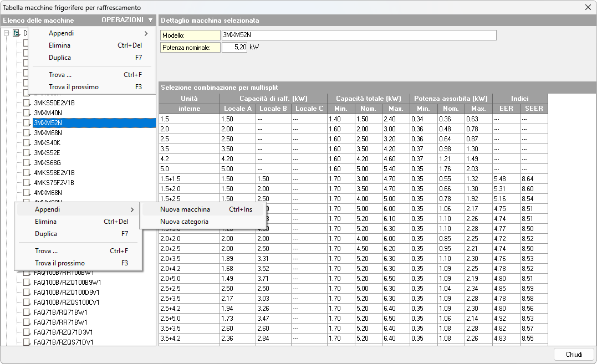The image size is (597, 364).
Task: Select 3MXM68N in the machine list
Action: 48,133
